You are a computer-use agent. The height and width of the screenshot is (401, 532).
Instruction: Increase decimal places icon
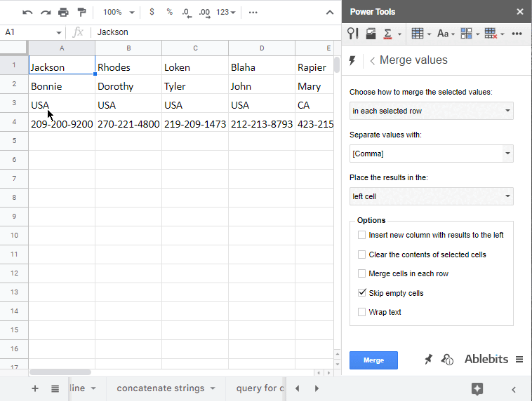[205, 13]
